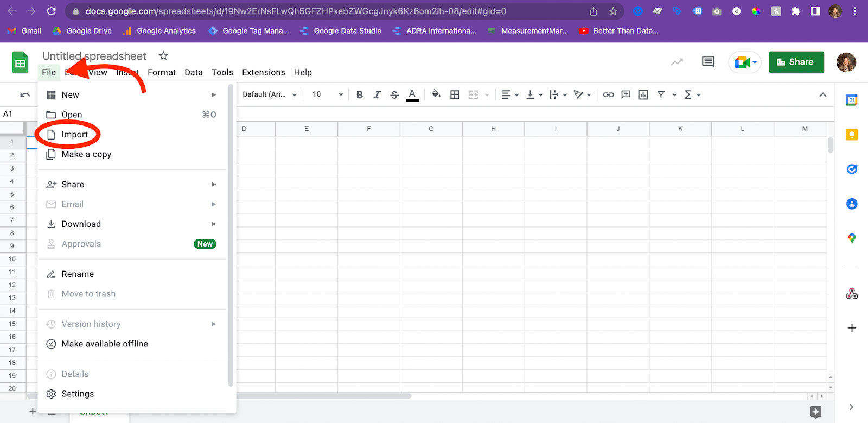This screenshot has height=423, width=868.
Task: Choose Rename in the File menu
Action: click(x=132, y=274)
